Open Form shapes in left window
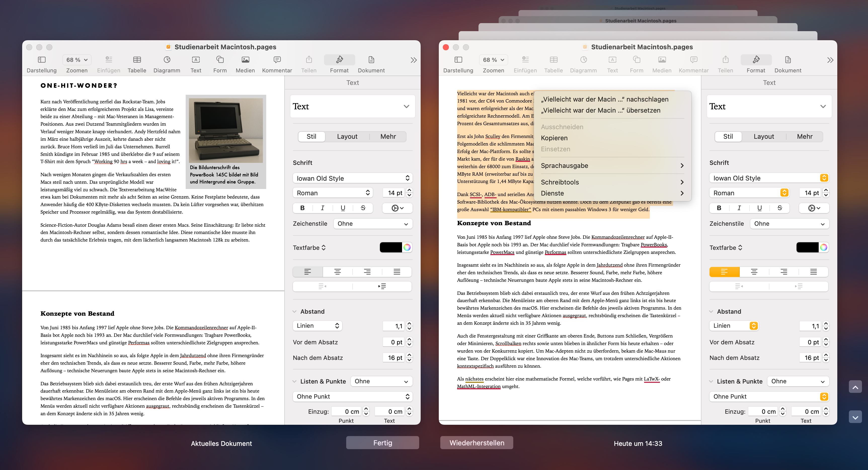The width and height of the screenshot is (868, 470). tap(220, 64)
